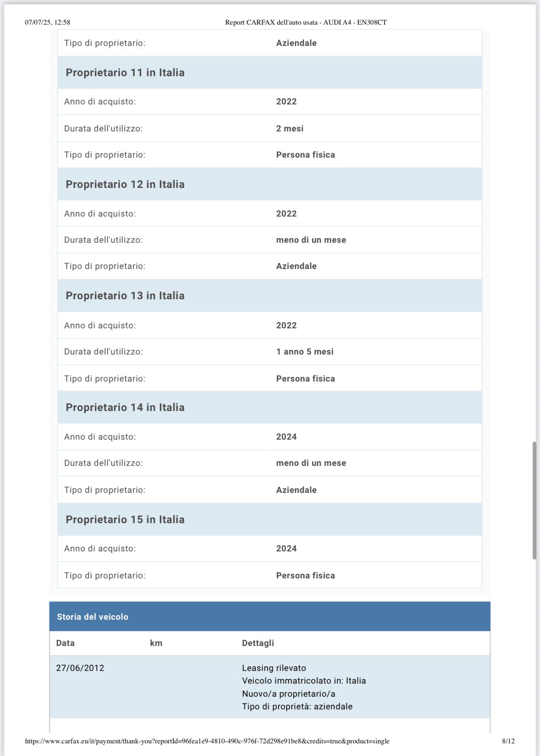
Task: Click the Leasing rilevato detail line
Action: [x=274, y=668]
